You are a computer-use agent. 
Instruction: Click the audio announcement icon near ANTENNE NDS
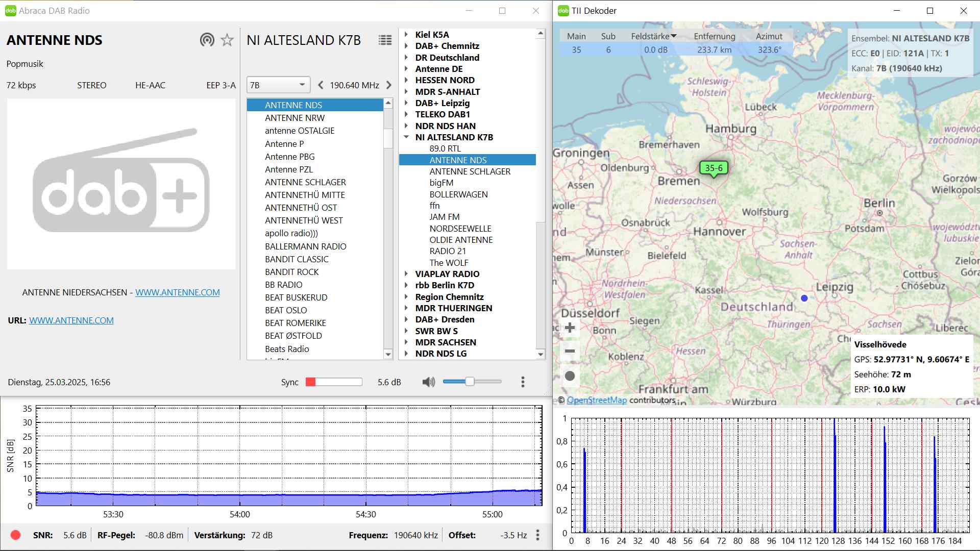[x=207, y=40]
